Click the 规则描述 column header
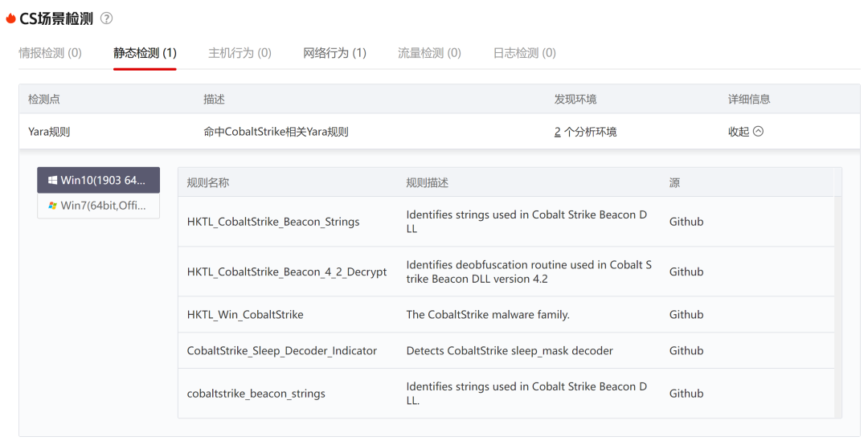This screenshot has height=445, width=868. (428, 182)
